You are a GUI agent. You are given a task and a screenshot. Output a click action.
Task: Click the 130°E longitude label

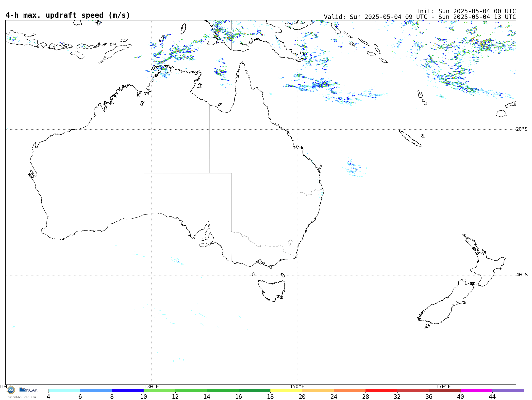[151, 387]
